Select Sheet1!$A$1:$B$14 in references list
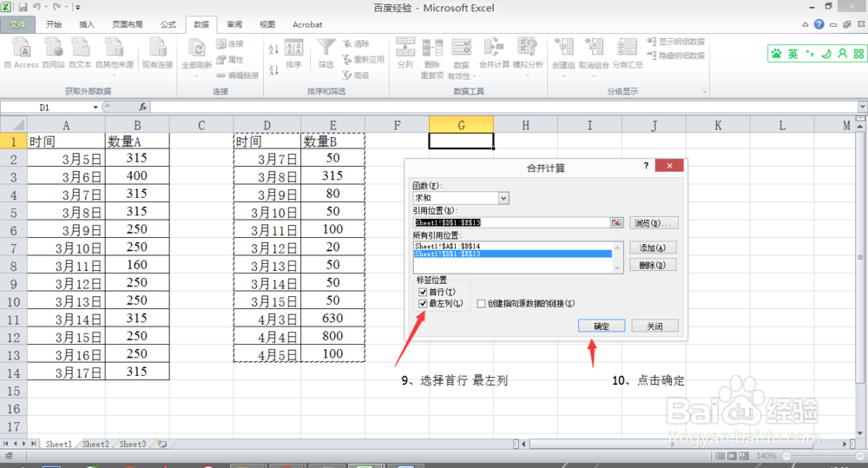The image size is (868, 468). [x=513, y=246]
